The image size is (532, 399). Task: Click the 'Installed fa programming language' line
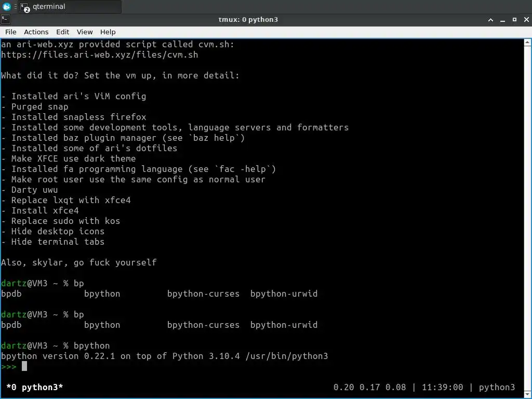[138, 169]
